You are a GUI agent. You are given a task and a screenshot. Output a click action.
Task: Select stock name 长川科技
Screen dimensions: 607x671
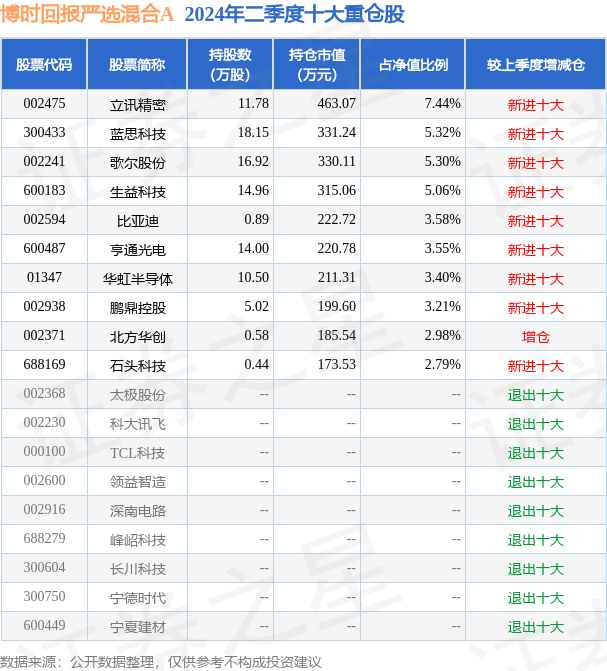[x=137, y=569]
